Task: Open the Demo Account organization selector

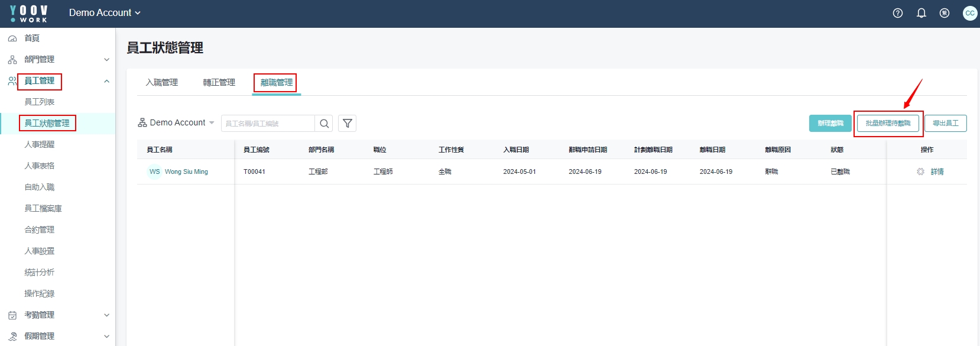Action: [176, 123]
